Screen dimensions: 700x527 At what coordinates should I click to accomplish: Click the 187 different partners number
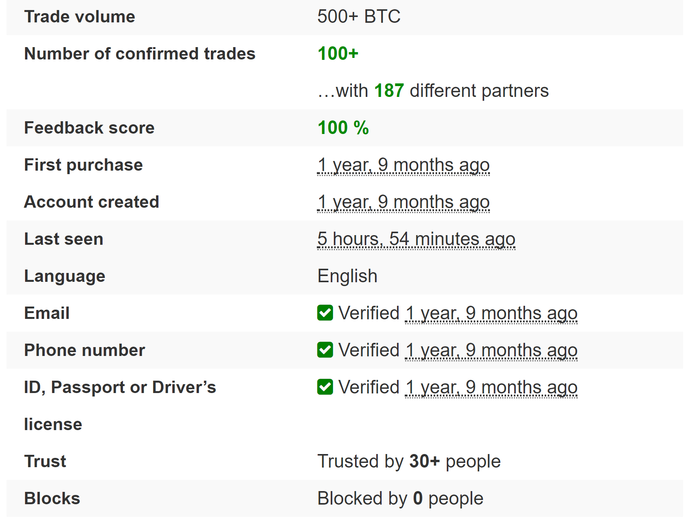click(x=389, y=91)
